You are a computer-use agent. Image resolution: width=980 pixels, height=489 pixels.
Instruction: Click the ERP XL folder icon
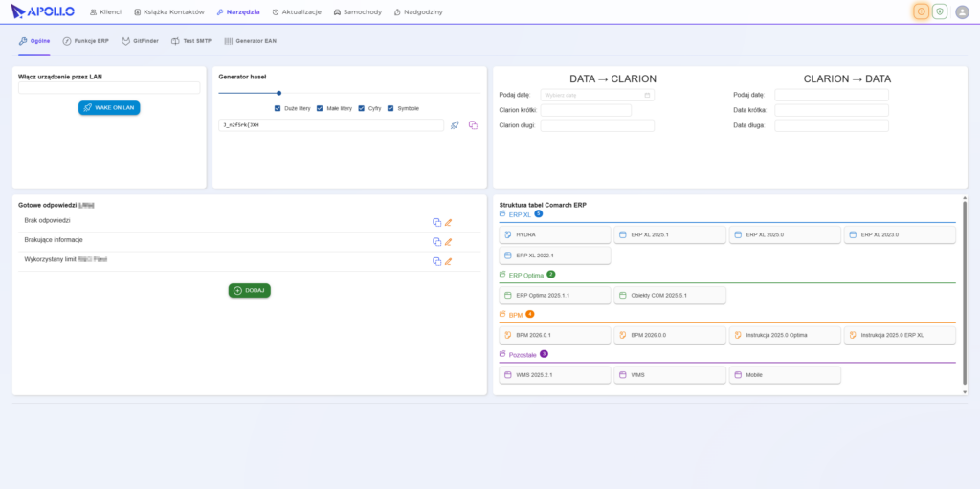point(502,213)
